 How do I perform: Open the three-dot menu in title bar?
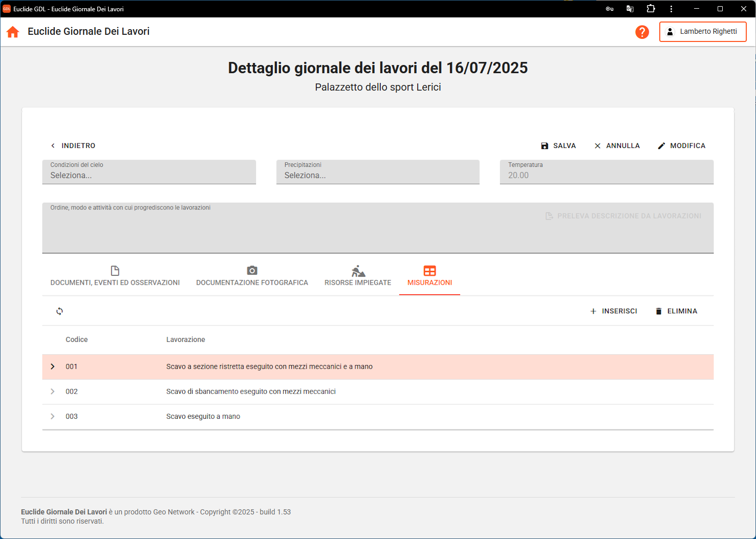[x=671, y=9]
